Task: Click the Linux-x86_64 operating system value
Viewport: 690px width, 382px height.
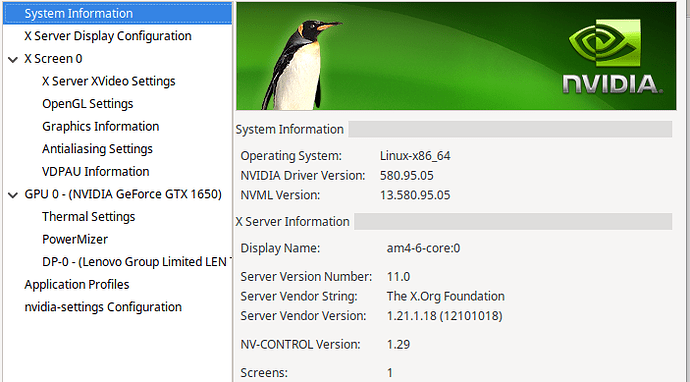Action: 415,156
